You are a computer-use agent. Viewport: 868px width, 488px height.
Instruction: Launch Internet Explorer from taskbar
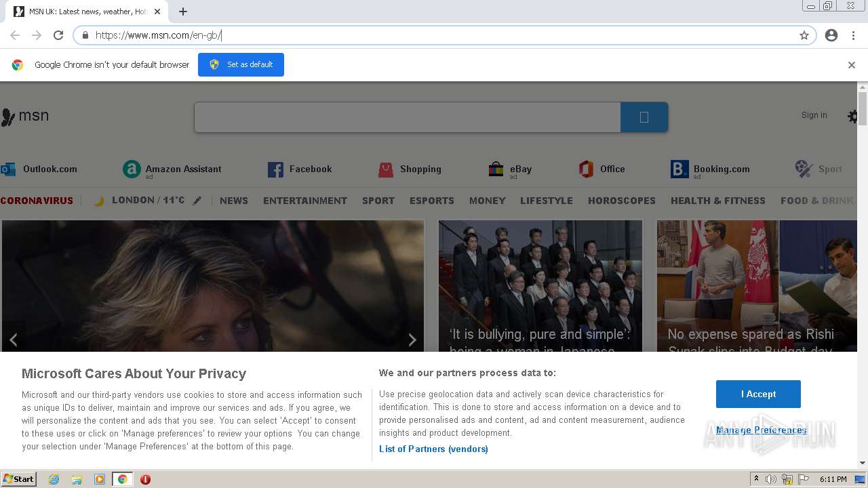click(54, 479)
